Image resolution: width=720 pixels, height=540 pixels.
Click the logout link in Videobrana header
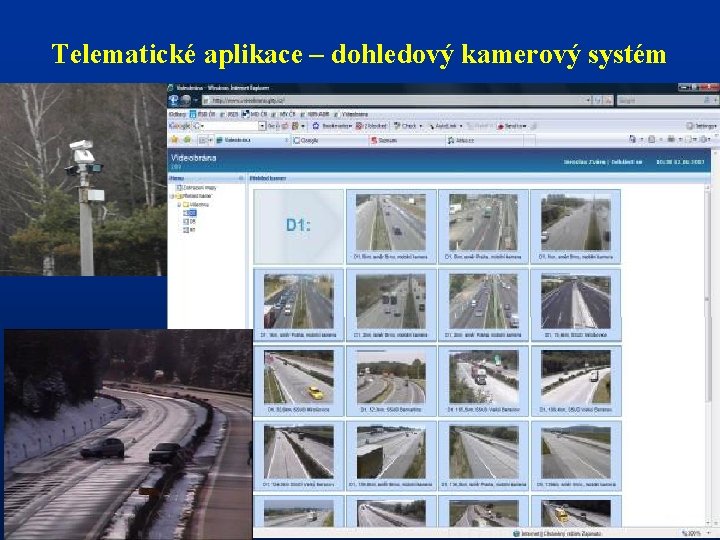[626, 162]
